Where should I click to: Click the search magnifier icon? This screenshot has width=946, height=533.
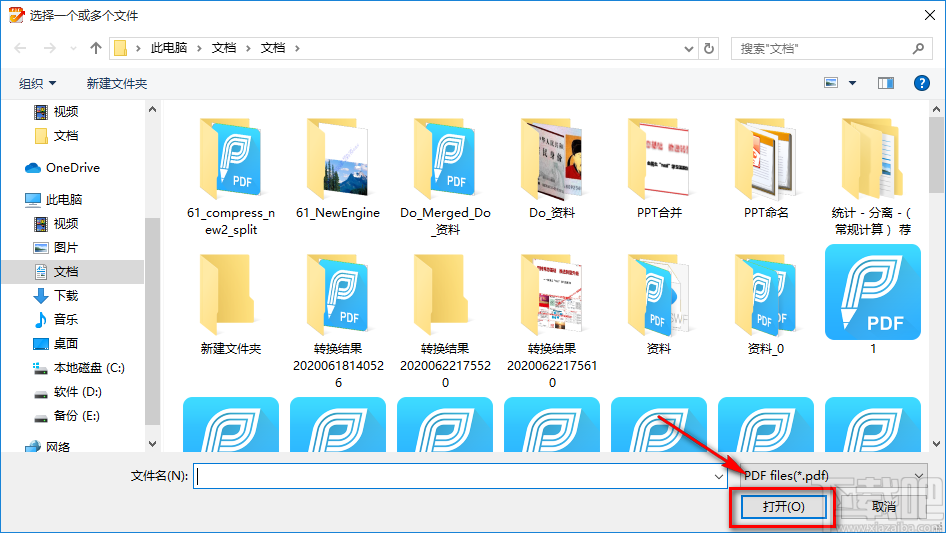coord(918,48)
